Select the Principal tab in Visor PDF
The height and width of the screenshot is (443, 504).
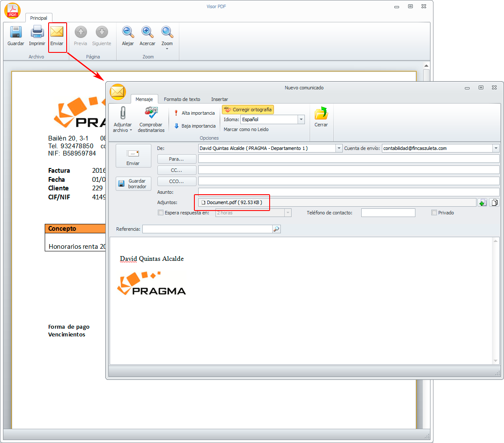pyautogui.click(x=39, y=18)
